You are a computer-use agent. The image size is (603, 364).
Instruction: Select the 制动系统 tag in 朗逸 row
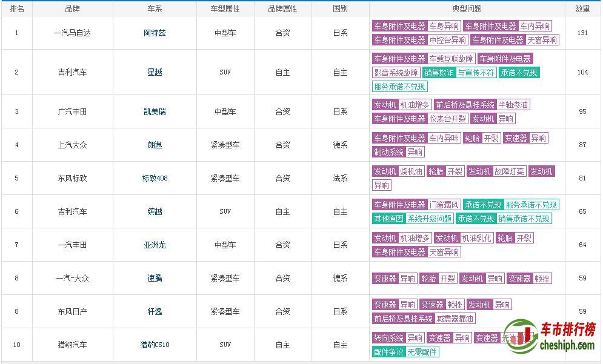pos(389,152)
